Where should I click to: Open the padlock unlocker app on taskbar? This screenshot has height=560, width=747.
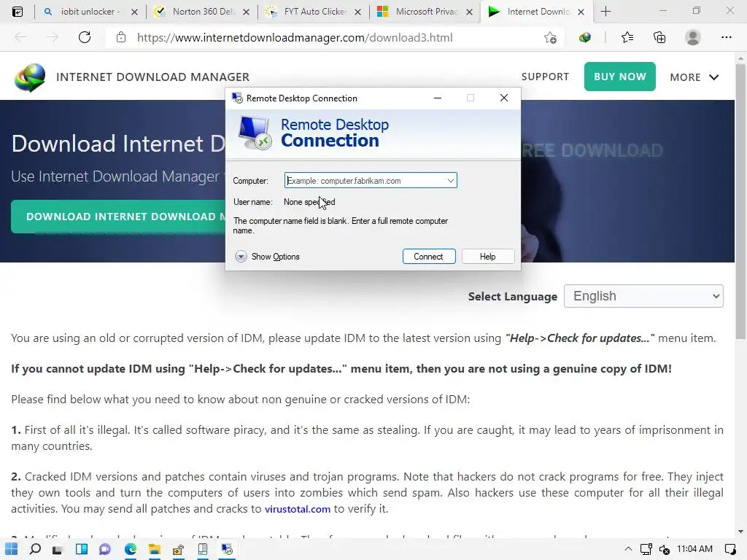[178, 550]
